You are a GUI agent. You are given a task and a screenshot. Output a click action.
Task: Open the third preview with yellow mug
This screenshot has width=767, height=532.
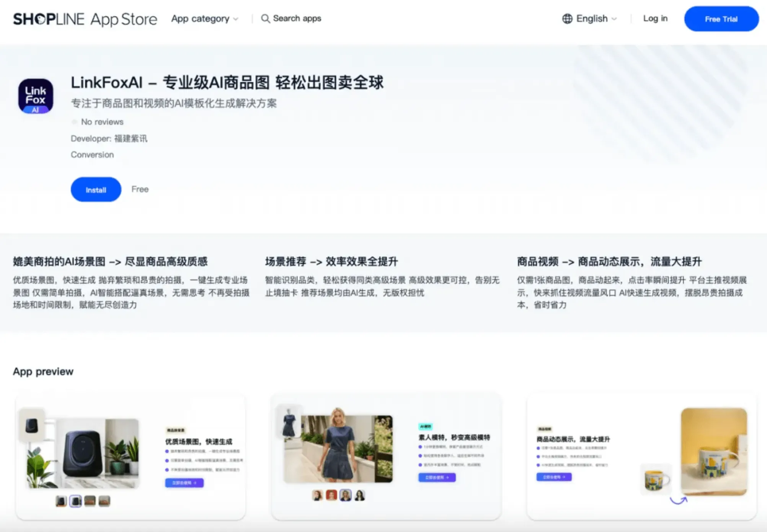641,456
